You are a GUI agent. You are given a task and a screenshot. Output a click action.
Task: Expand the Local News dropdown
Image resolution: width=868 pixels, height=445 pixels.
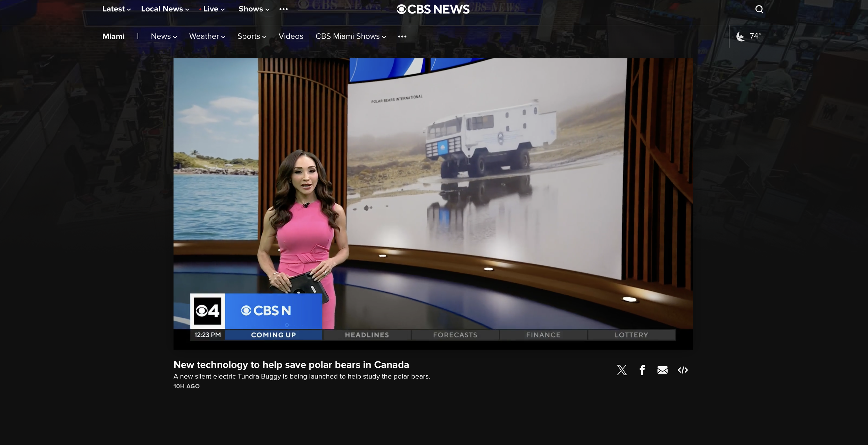(x=165, y=9)
